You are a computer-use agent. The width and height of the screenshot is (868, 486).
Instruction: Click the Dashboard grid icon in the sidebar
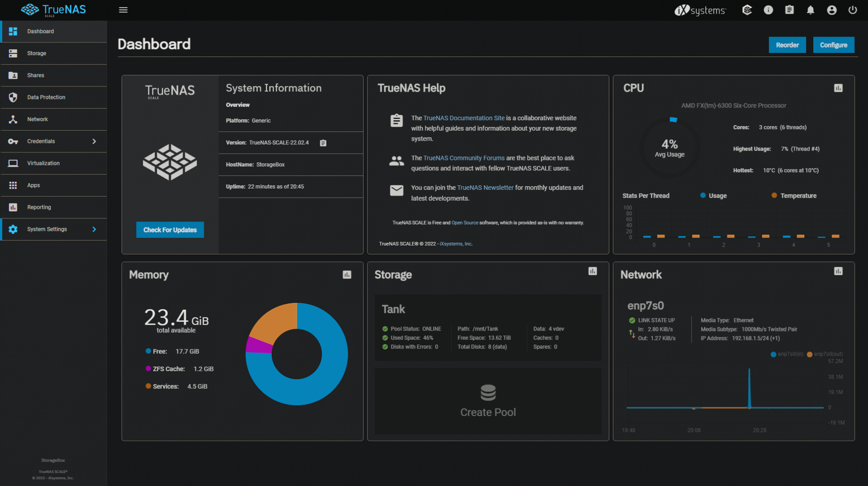click(x=13, y=31)
